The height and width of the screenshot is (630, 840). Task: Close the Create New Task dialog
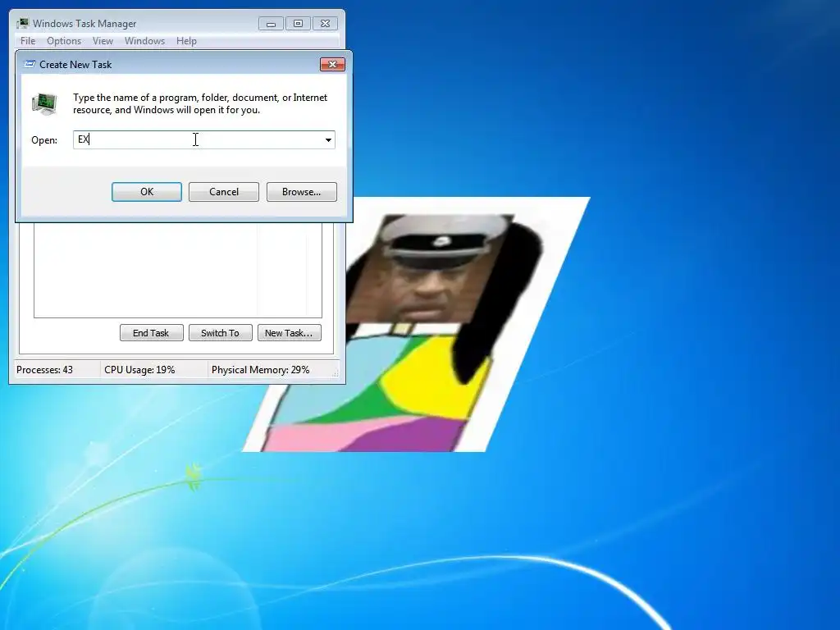332,64
